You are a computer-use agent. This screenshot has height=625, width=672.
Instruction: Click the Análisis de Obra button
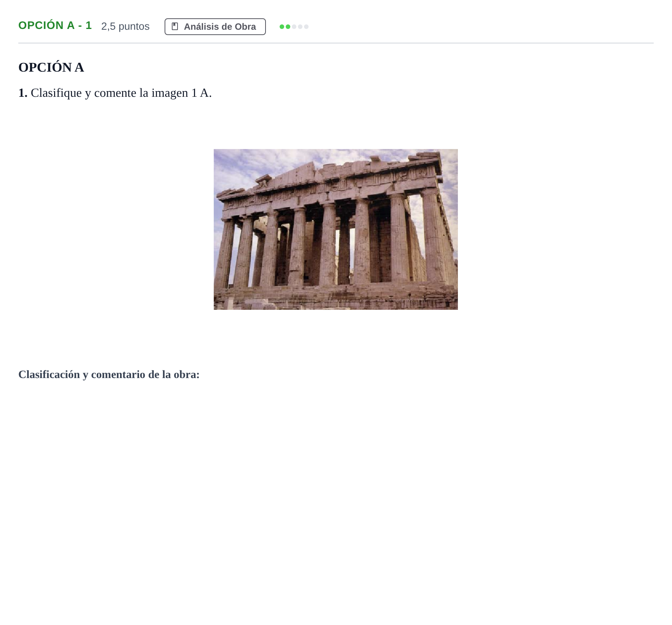click(215, 27)
